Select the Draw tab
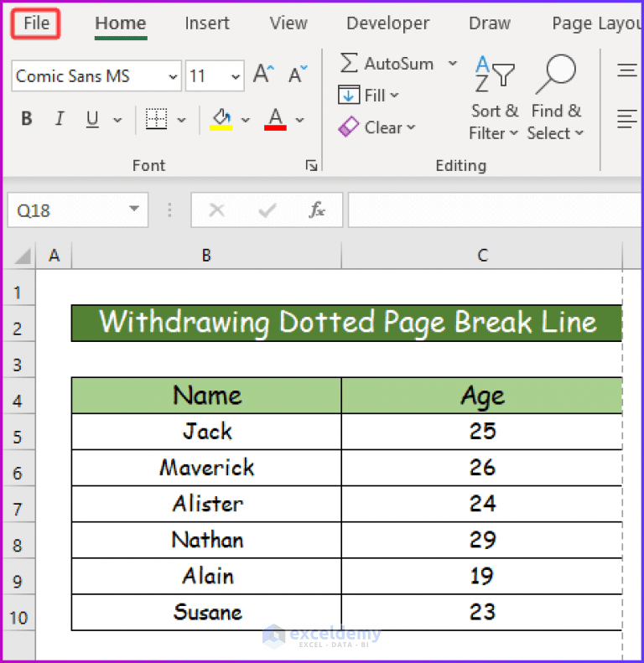This screenshot has width=644, height=663. 490,23
